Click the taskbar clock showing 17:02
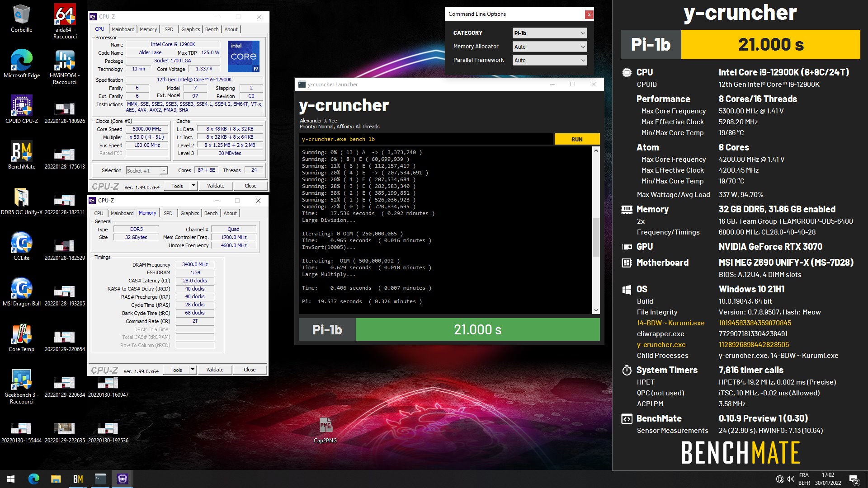Screen dimensions: 868x488 tap(828, 479)
